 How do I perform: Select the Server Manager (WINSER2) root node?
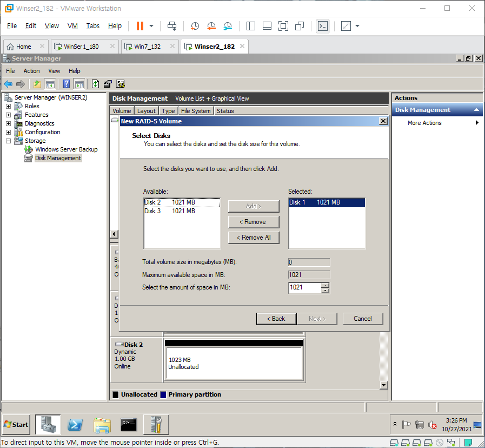(x=51, y=97)
